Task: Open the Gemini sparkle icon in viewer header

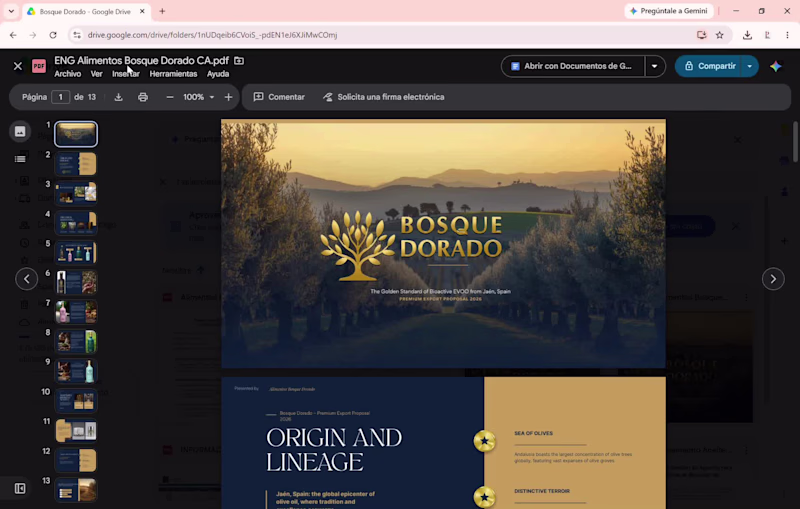Action: (x=776, y=66)
